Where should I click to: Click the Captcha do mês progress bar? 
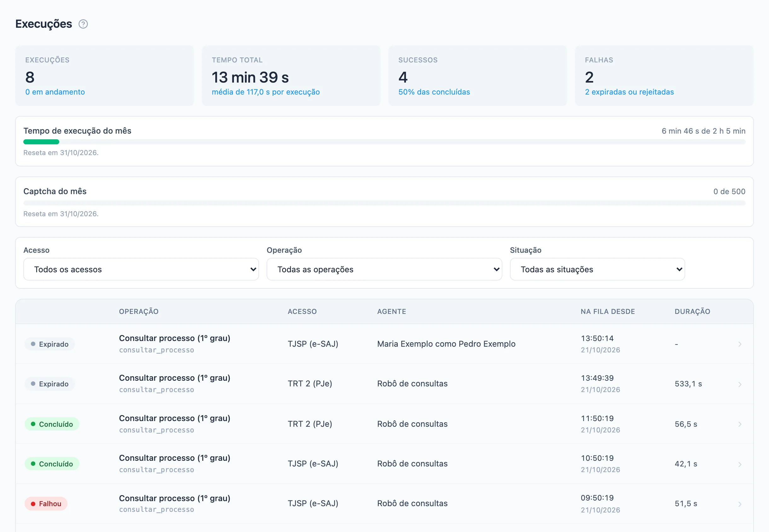[x=384, y=203]
